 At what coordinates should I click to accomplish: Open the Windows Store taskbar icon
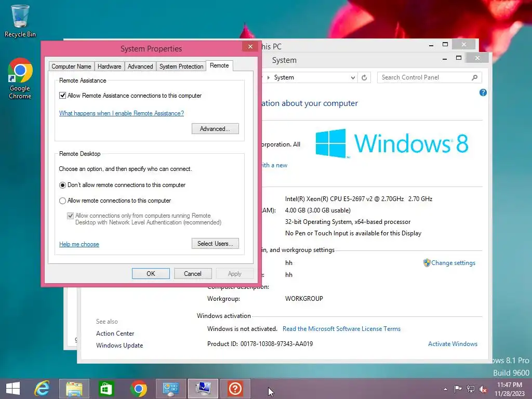(106, 389)
